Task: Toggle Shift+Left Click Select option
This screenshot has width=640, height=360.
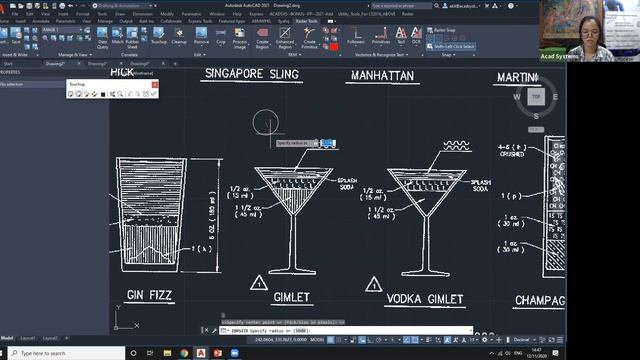Action: (451, 47)
